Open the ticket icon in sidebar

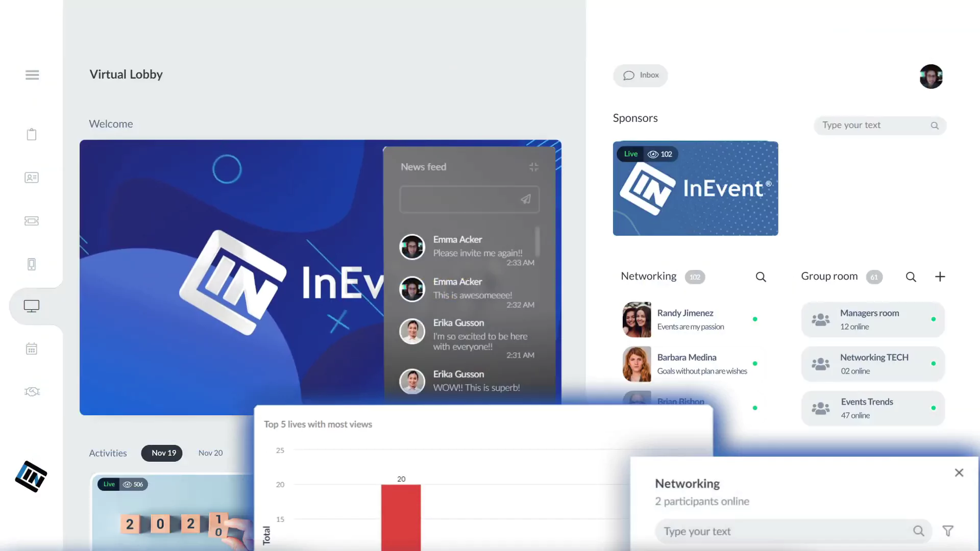click(x=32, y=221)
